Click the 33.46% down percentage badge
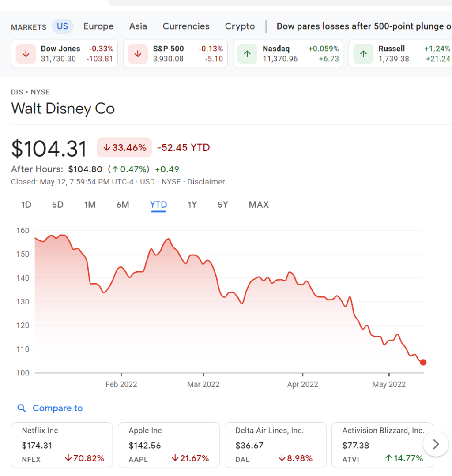452x476 pixels. [x=124, y=148]
